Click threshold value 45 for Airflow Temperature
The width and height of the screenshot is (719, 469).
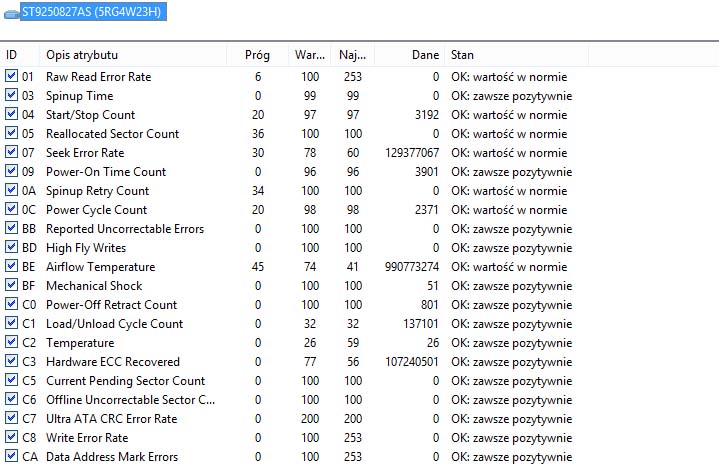coord(258,267)
